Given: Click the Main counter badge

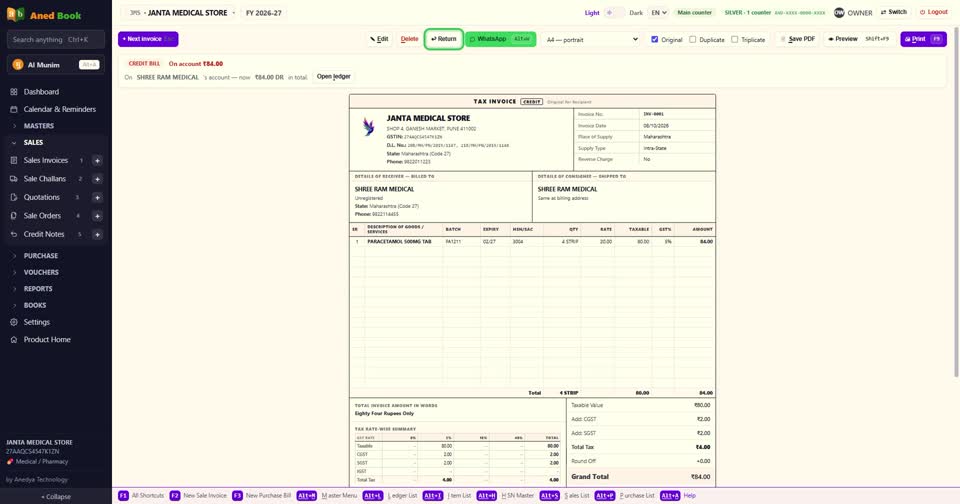Looking at the screenshot, I should pos(695,12).
